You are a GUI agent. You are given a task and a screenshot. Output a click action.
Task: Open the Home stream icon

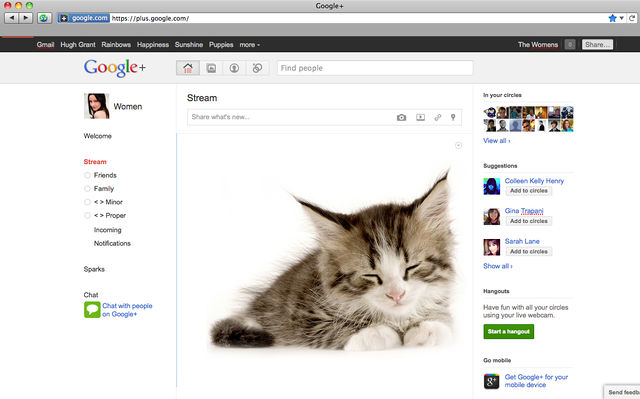(x=188, y=68)
